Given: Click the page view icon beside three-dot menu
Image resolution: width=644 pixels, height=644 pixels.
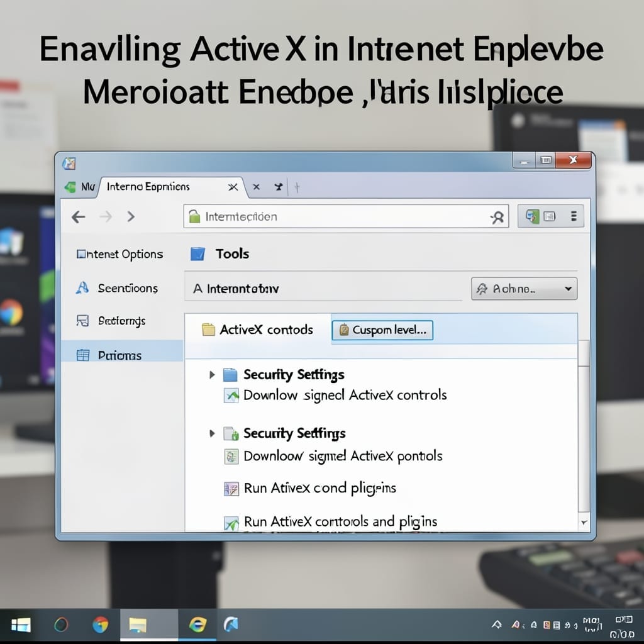Looking at the screenshot, I should click(550, 216).
